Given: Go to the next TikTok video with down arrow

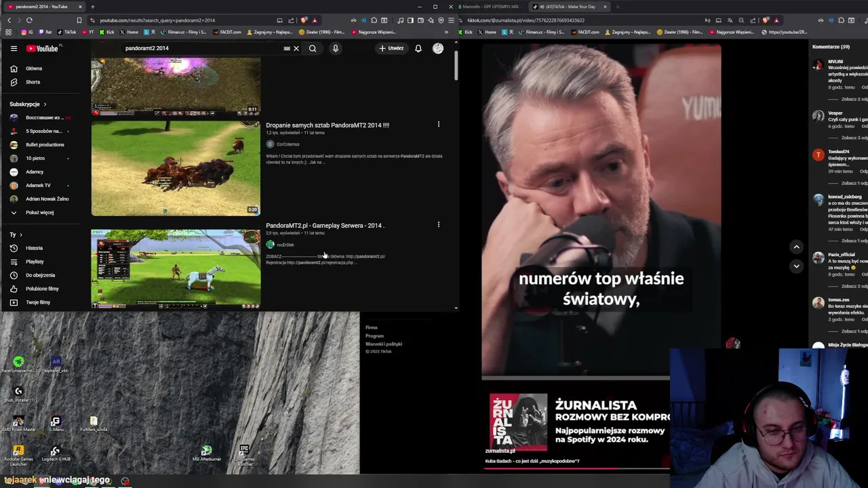Looking at the screenshot, I should [x=796, y=266].
